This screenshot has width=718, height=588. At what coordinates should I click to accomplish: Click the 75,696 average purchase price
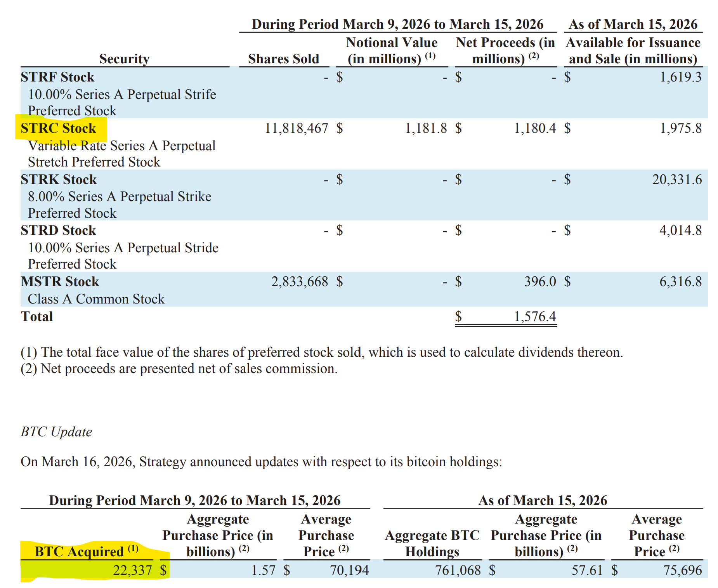tap(683, 570)
